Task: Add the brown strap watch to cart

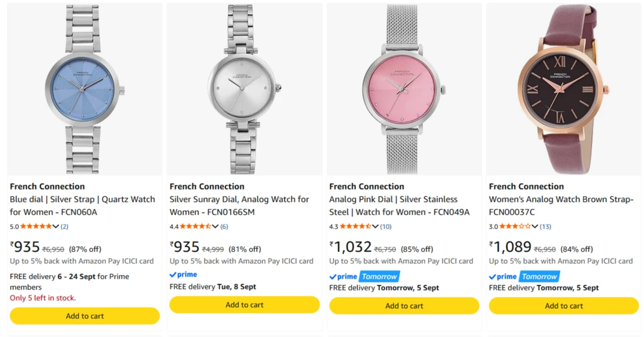Action: [564, 306]
